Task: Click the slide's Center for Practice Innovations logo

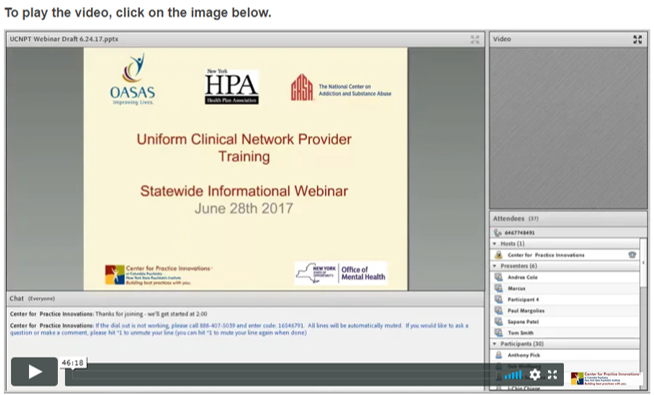Action: pyautogui.click(x=158, y=275)
